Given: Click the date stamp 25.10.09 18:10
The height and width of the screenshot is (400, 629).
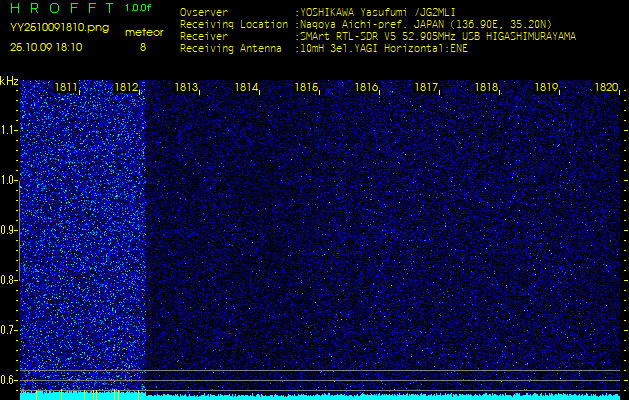Looking at the screenshot, I should [x=46, y=47].
